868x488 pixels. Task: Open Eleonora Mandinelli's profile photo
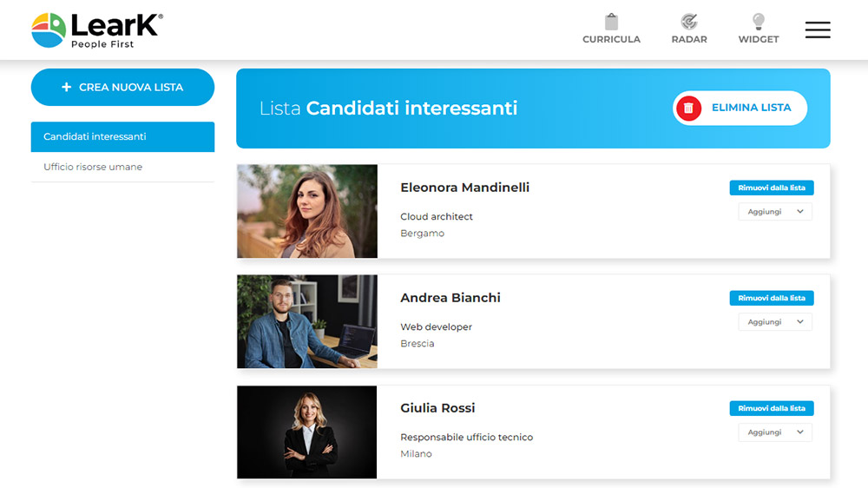307,211
